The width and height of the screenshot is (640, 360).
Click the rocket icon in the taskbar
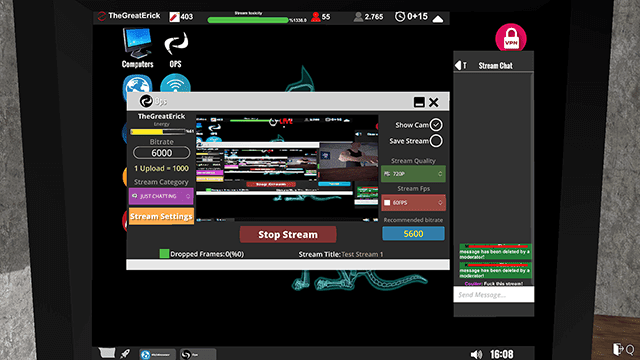coord(125,353)
